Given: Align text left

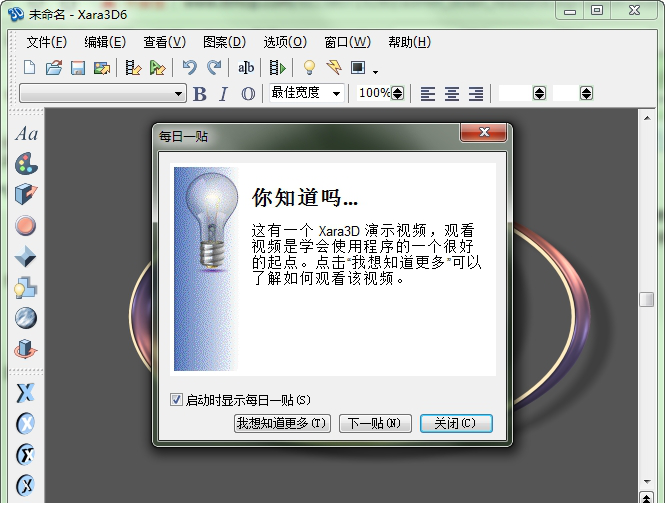Looking at the screenshot, I should click(428, 93).
